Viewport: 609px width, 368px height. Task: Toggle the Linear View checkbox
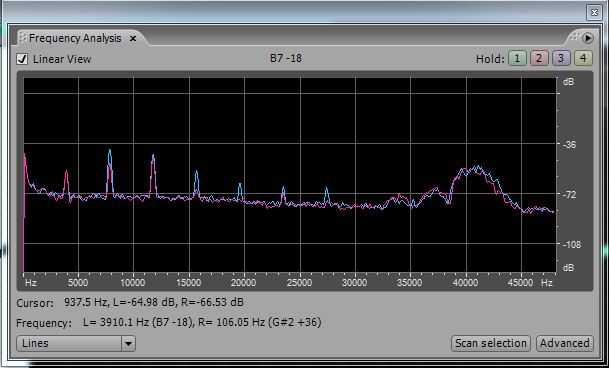22,59
